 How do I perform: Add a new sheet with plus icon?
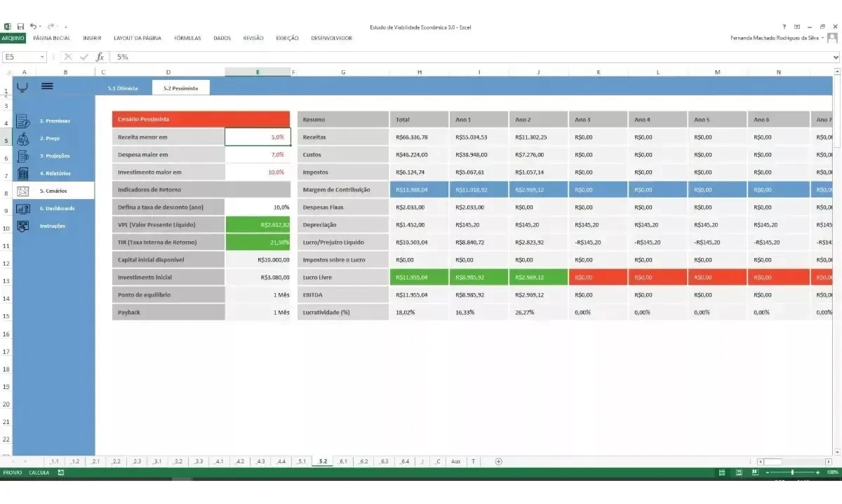coord(499,461)
